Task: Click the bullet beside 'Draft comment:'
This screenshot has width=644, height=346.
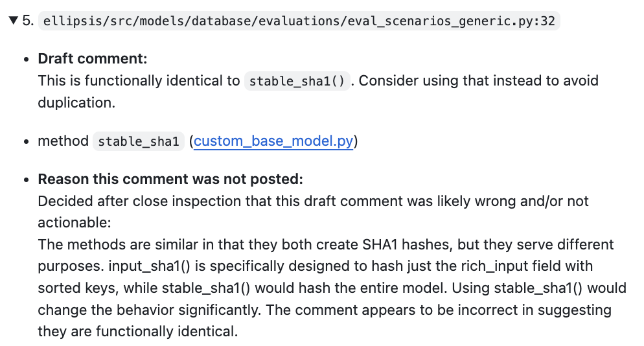Action: click(27, 60)
